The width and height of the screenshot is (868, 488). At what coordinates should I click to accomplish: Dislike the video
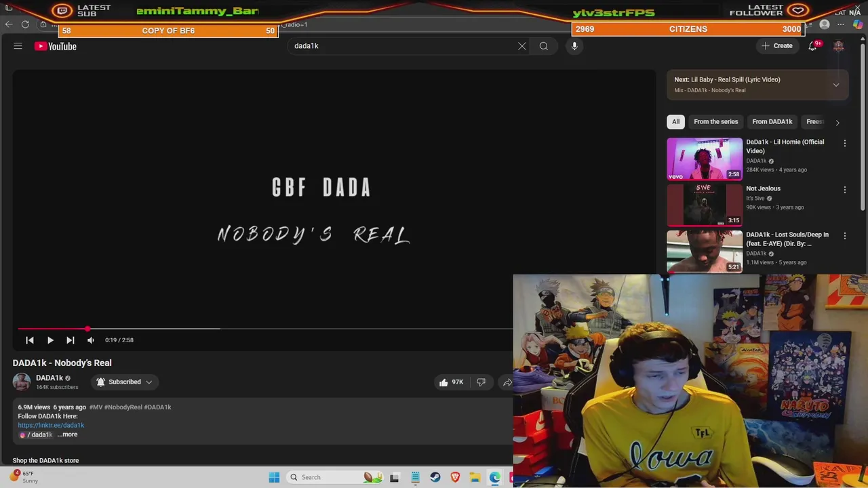coord(481,382)
